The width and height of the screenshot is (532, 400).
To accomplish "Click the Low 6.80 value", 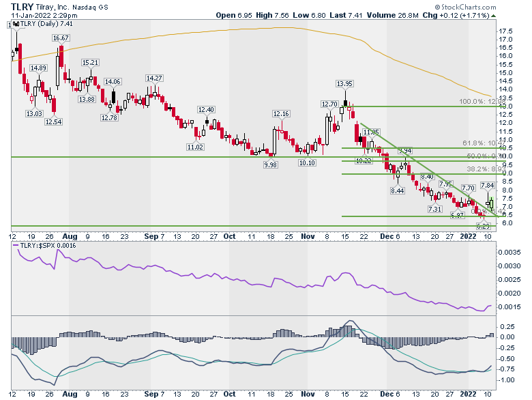I will [309, 15].
